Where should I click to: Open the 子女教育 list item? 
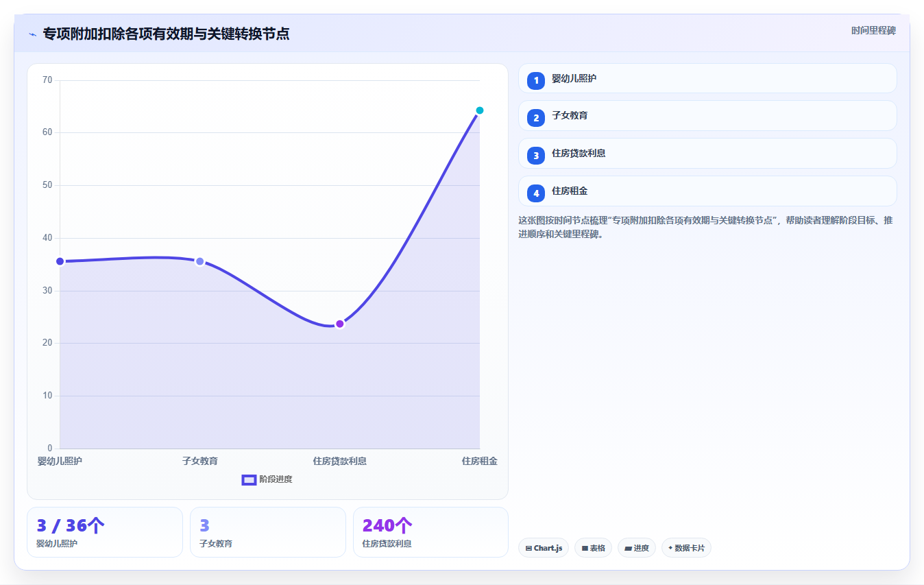(x=707, y=116)
